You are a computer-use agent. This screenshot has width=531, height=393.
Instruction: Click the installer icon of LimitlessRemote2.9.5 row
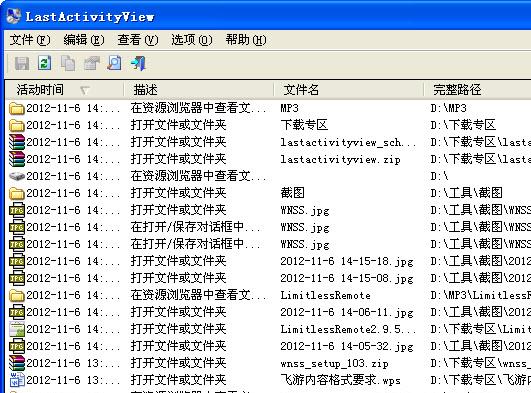(x=17, y=329)
